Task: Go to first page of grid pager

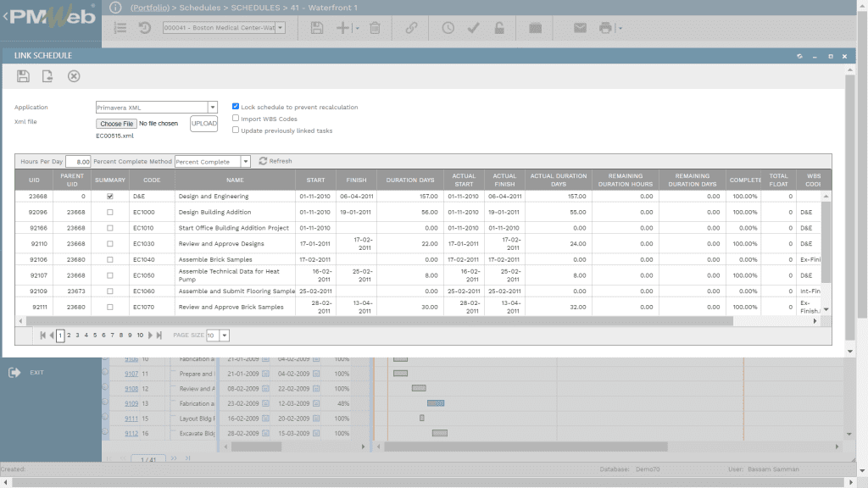Action: (x=42, y=335)
